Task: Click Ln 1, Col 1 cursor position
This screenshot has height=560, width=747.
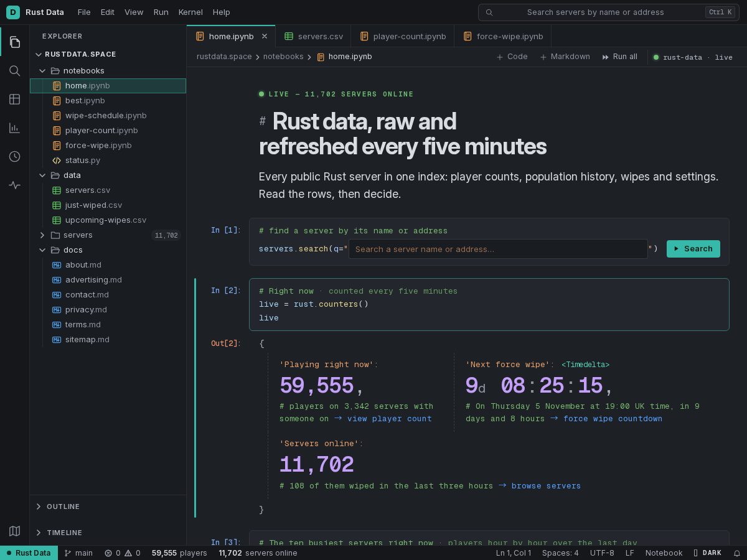Action: click(514, 553)
